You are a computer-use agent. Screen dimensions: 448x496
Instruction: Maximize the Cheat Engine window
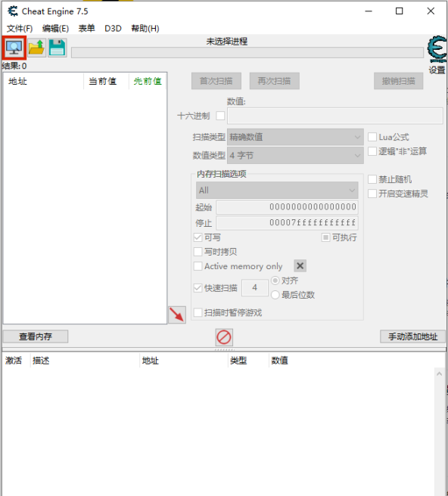tap(400, 11)
